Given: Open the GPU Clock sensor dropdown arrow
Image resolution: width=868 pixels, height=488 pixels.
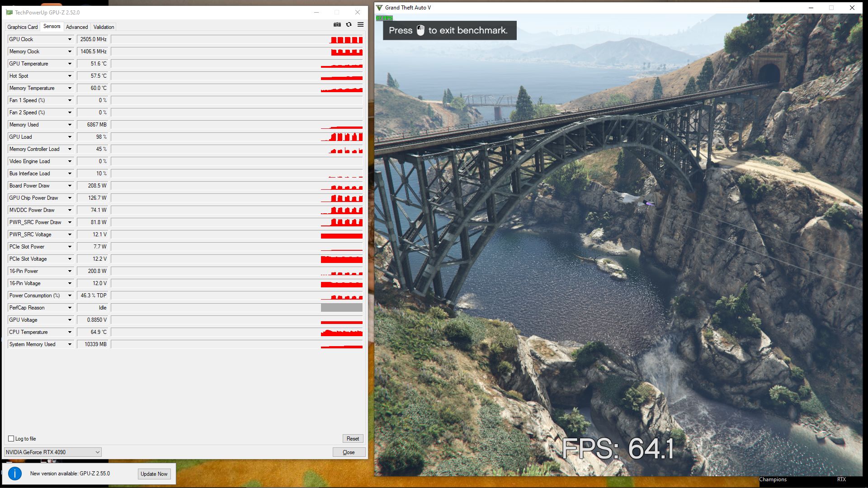Looking at the screenshot, I should click(70, 39).
